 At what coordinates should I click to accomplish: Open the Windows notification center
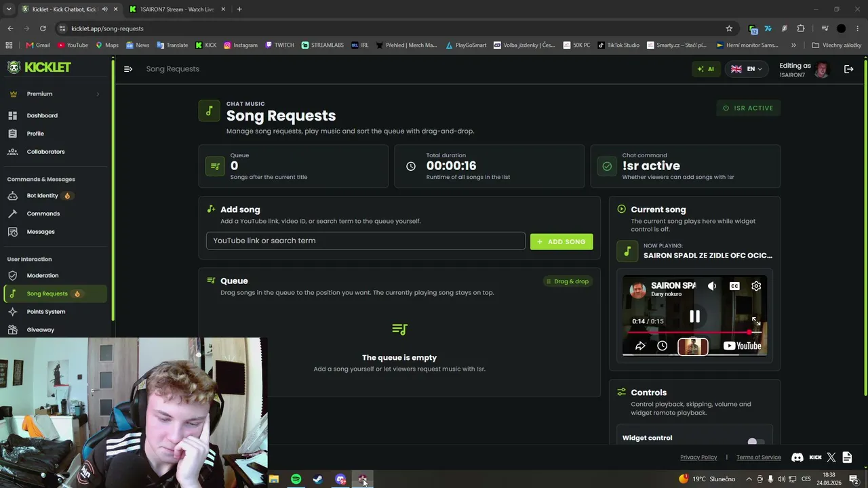click(854, 479)
